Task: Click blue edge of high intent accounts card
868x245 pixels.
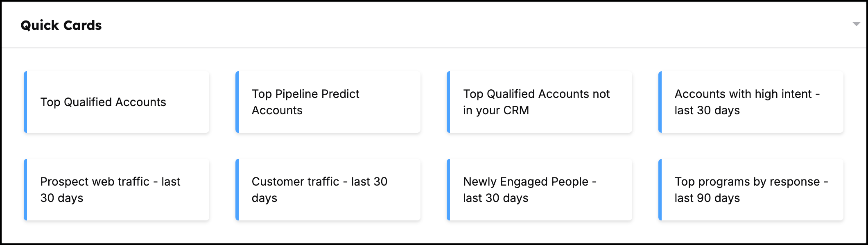Action: click(x=660, y=102)
